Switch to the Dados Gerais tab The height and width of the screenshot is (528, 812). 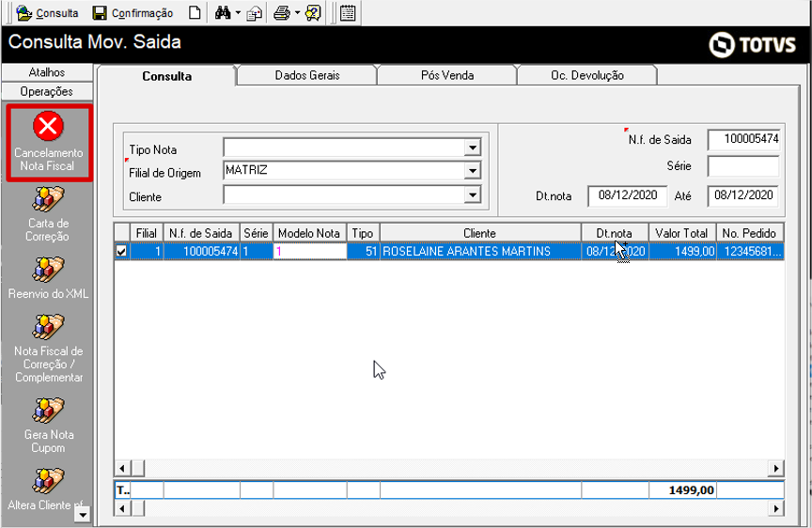[307, 75]
